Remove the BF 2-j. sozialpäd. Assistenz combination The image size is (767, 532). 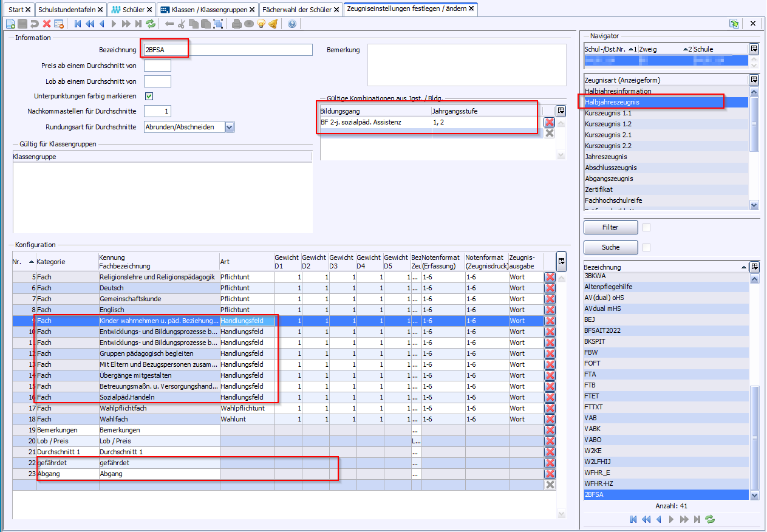[x=550, y=123]
